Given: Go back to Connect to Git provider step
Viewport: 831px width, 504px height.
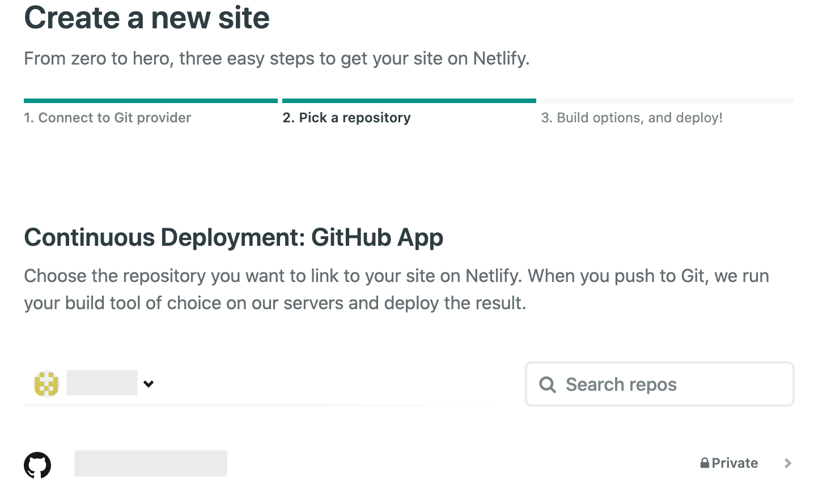Looking at the screenshot, I should pyautogui.click(x=107, y=117).
